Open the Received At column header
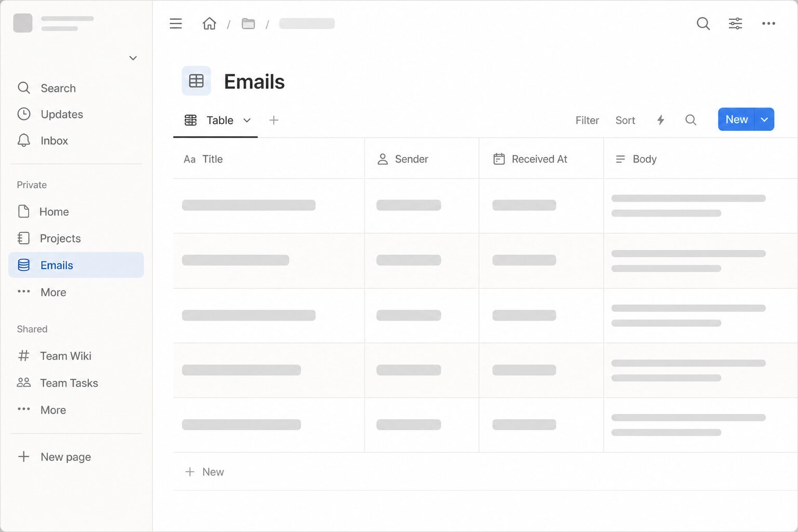Viewport: 798px width, 532px height. [541, 159]
